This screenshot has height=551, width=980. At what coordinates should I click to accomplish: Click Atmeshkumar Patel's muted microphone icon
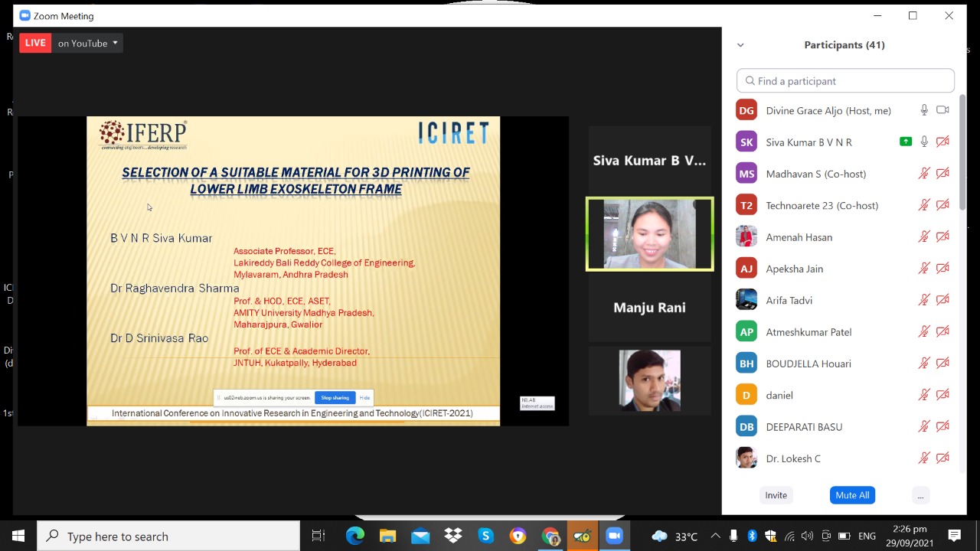click(924, 332)
